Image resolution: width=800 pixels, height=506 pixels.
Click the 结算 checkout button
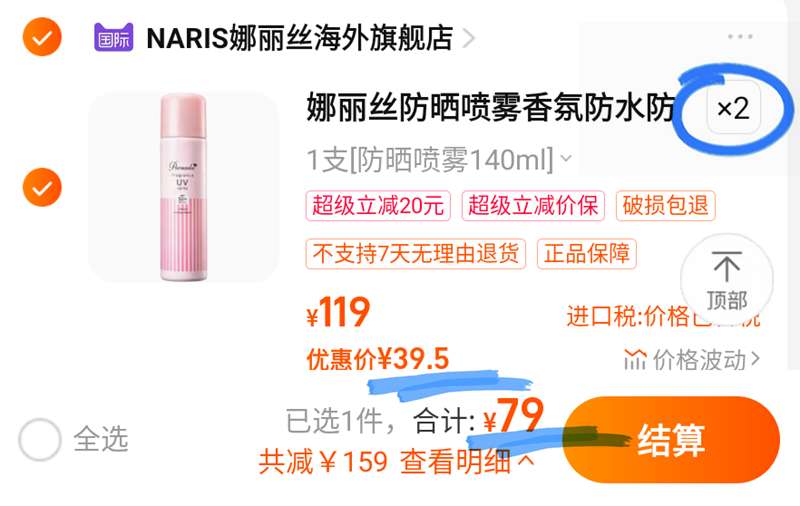671,440
